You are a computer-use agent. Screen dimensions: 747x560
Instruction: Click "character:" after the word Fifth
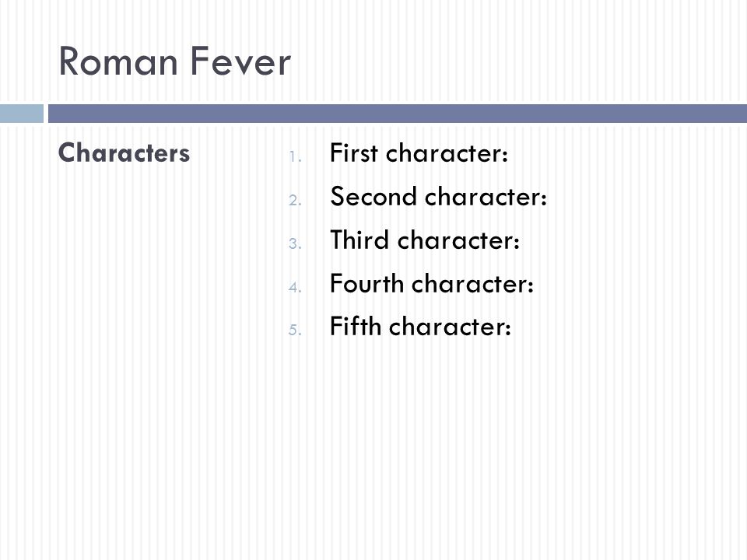pos(451,326)
